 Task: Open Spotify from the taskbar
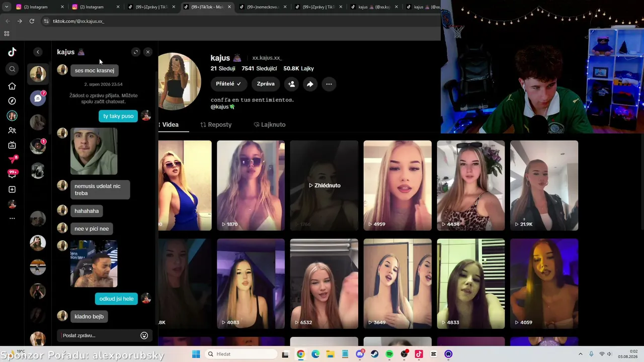389,354
